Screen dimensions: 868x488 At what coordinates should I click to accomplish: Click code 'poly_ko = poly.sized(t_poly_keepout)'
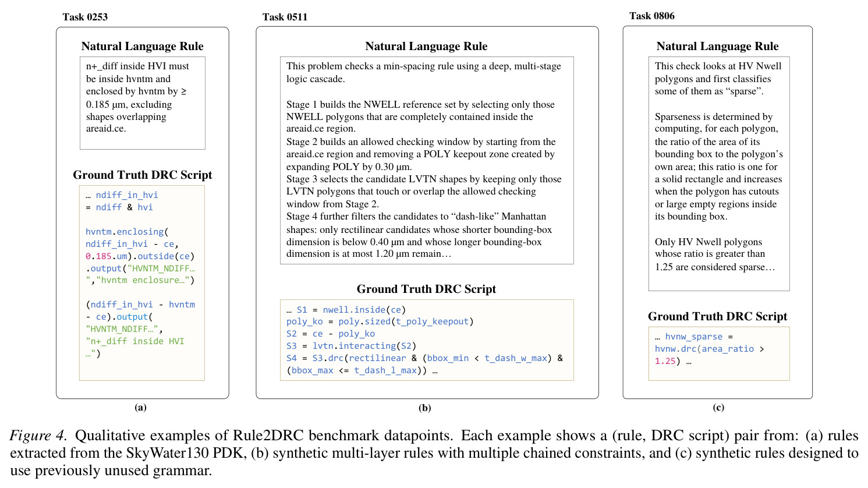pyautogui.click(x=380, y=321)
